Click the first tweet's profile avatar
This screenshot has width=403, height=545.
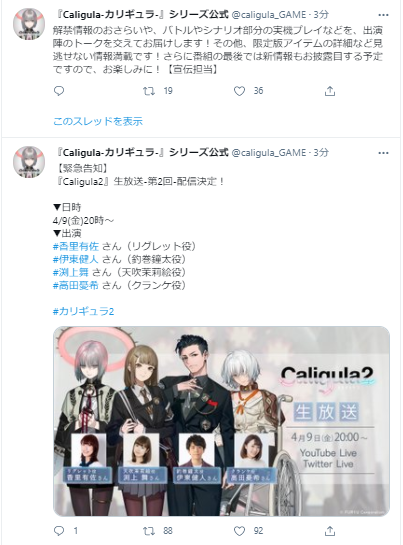(x=29, y=24)
